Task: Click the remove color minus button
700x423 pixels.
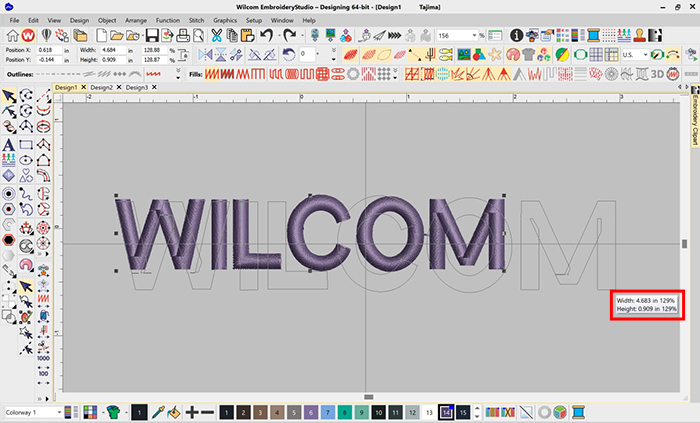Action: tap(207, 412)
